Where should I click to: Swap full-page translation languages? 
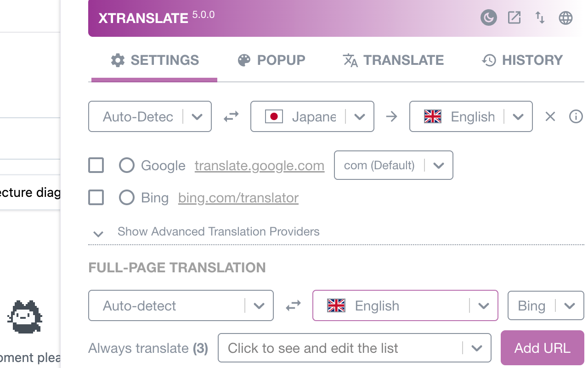pyautogui.click(x=293, y=305)
